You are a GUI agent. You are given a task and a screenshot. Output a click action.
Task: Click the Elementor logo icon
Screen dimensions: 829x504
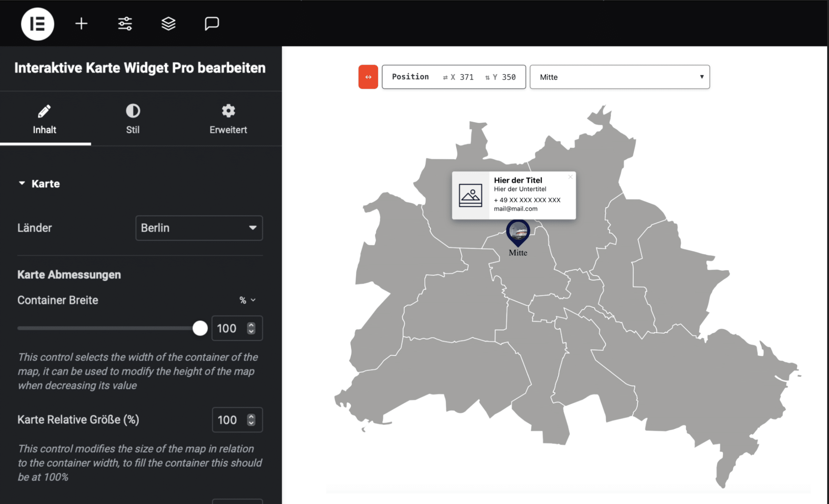tap(37, 23)
